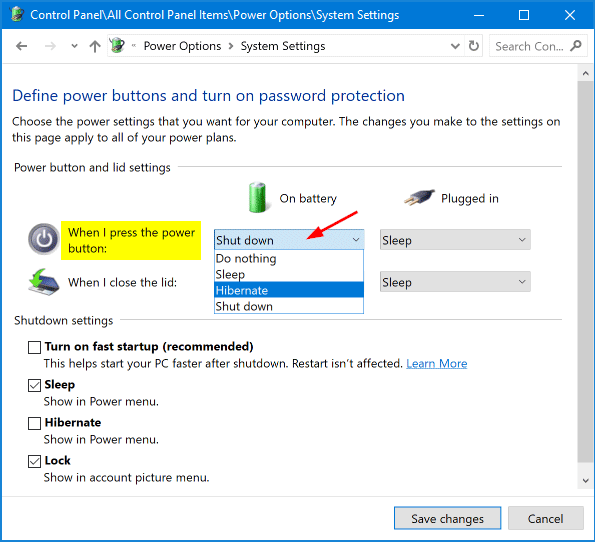Click the Power Options address bar icon
Screen dimensions: 595x542
coord(118,46)
